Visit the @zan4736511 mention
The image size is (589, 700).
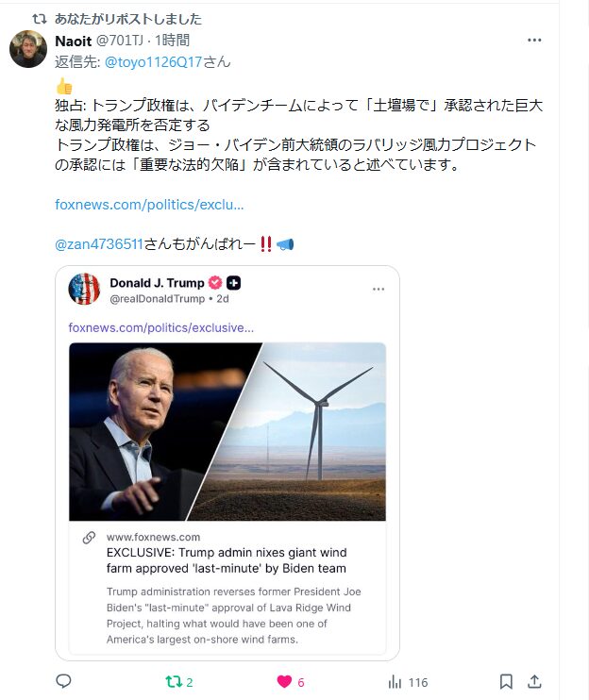coord(99,244)
